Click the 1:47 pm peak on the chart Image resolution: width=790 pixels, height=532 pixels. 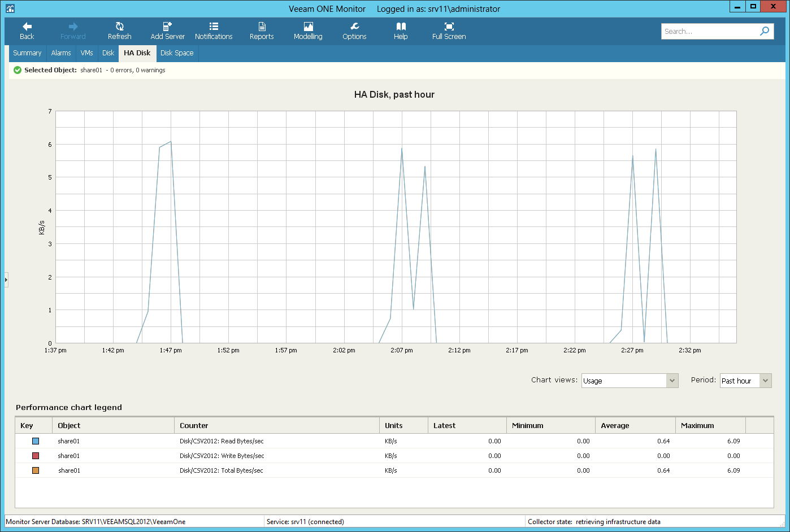pyautogui.click(x=170, y=142)
